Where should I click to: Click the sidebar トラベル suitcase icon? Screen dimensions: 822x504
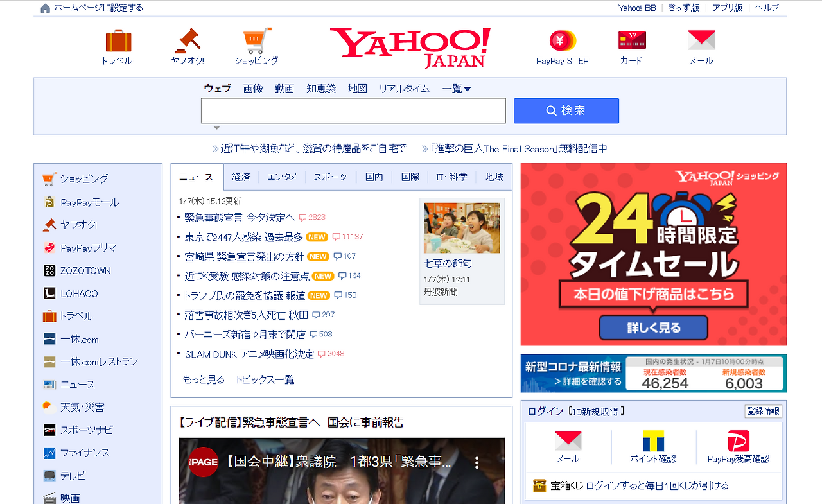[49, 316]
